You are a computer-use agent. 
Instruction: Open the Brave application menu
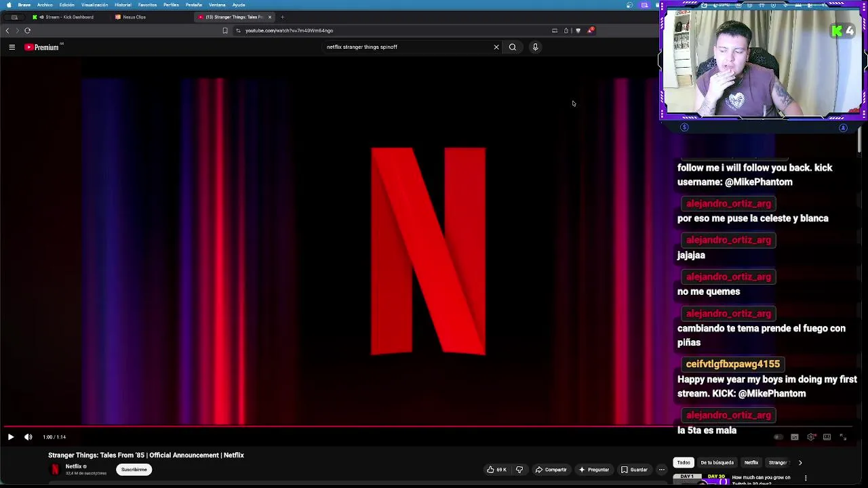point(24,5)
